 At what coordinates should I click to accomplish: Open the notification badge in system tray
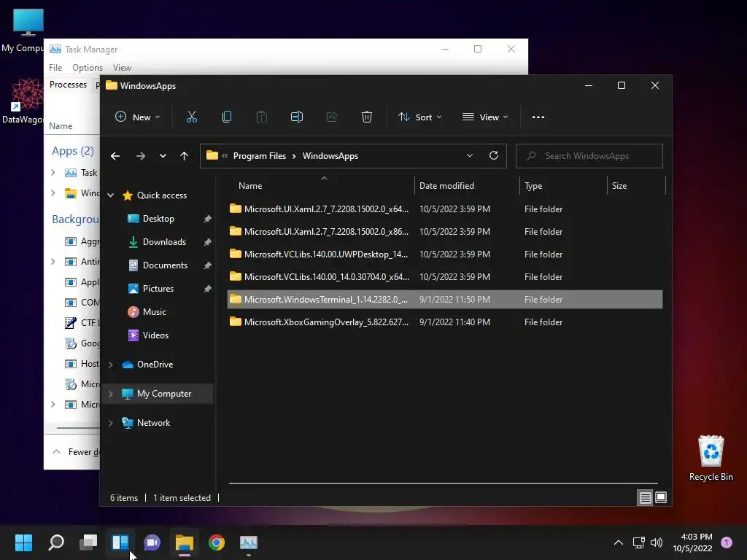(x=727, y=542)
